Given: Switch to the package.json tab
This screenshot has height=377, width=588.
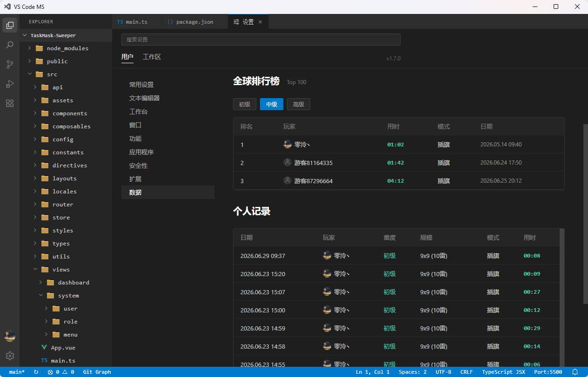Looking at the screenshot, I should click(194, 22).
